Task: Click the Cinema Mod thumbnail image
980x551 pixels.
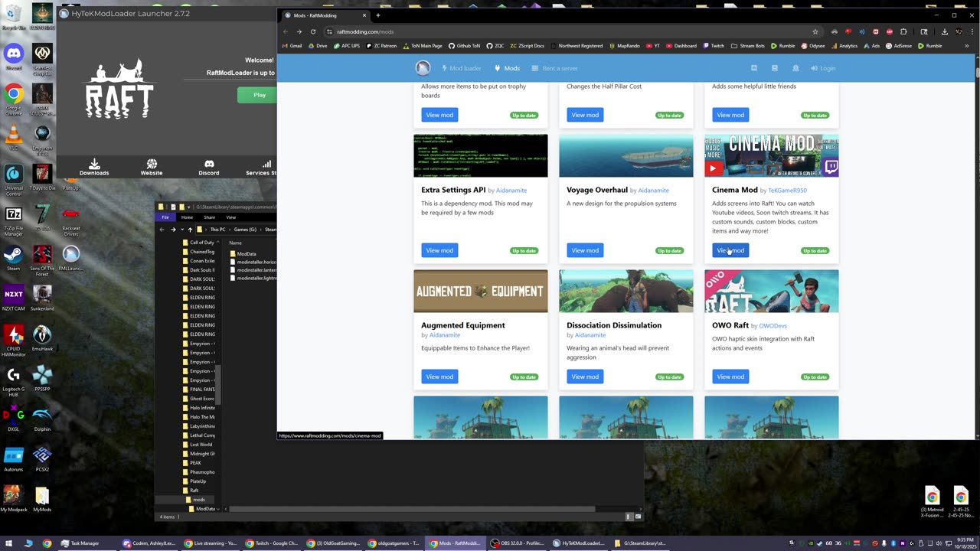Action: pyautogui.click(x=771, y=155)
